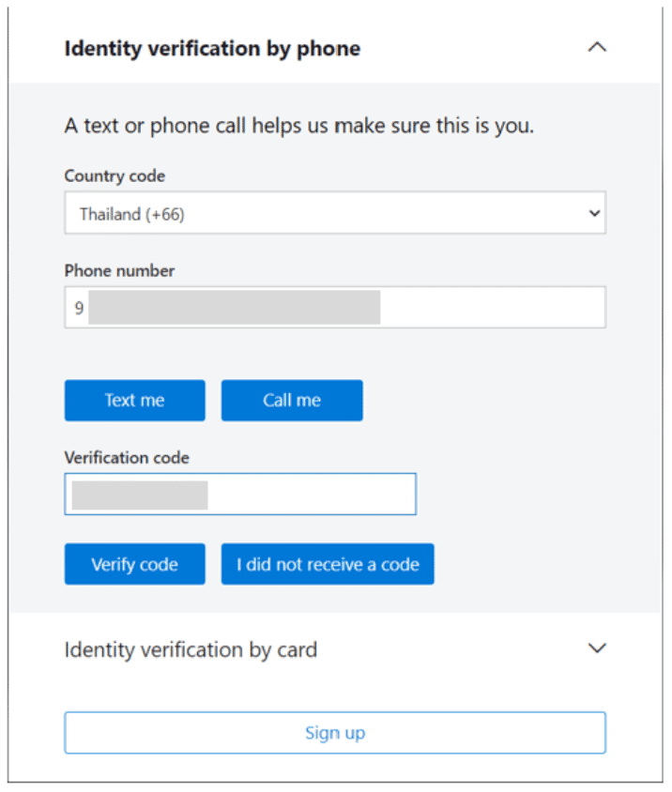Image resolution: width=672 pixels, height=792 pixels.
Task: Click the Verify code button
Action: click(x=134, y=565)
